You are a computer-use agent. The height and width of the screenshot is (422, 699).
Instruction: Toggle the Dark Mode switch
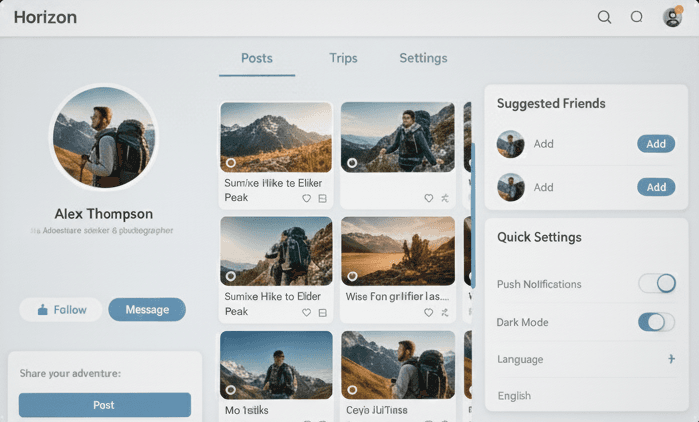657,322
